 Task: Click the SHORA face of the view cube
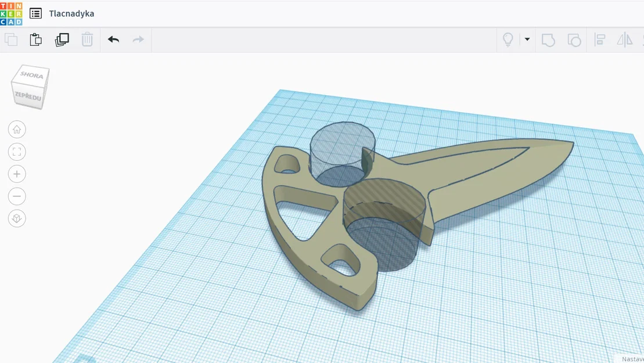pyautogui.click(x=32, y=75)
